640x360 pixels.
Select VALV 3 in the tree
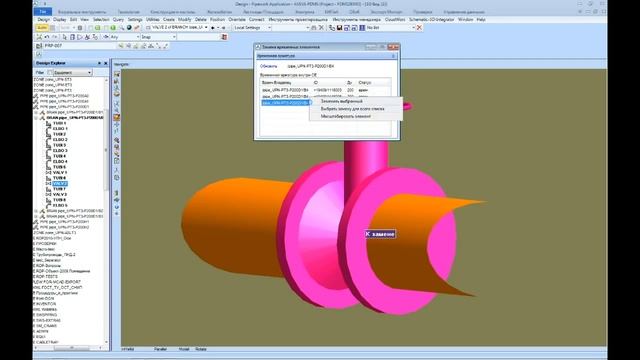tap(60, 195)
